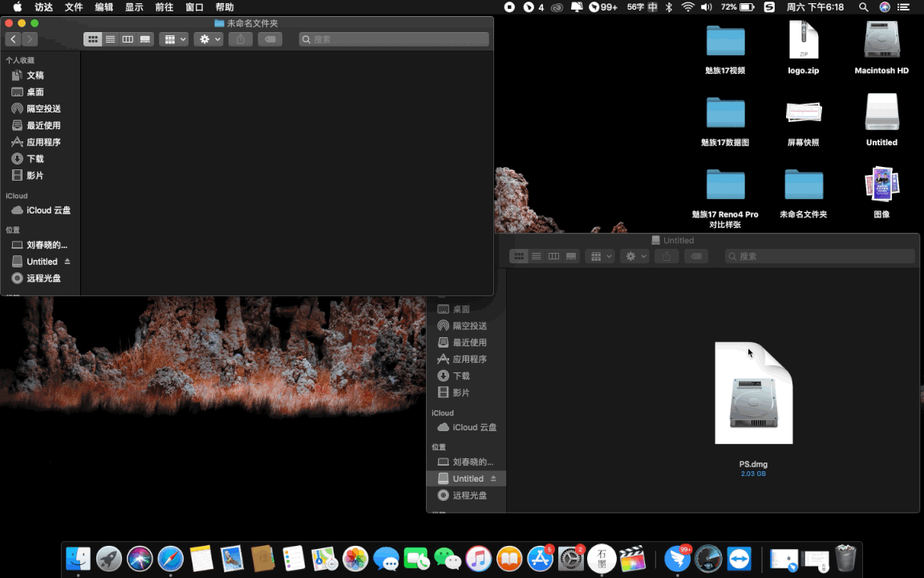Eject Untitled disk in 未命名文件夹 window sidebar
The width and height of the screenshot is (924, 578).
(67, 262)
